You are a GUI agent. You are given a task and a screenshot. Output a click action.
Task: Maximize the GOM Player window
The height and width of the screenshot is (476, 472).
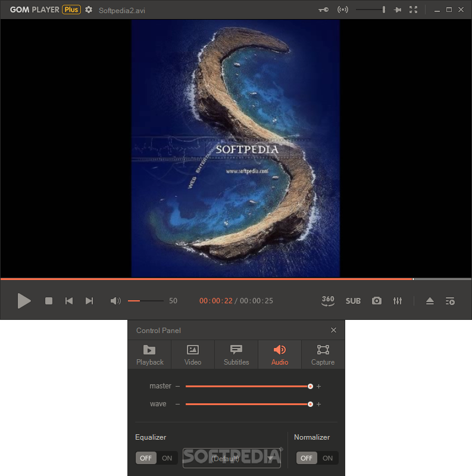tap(449, 10)
